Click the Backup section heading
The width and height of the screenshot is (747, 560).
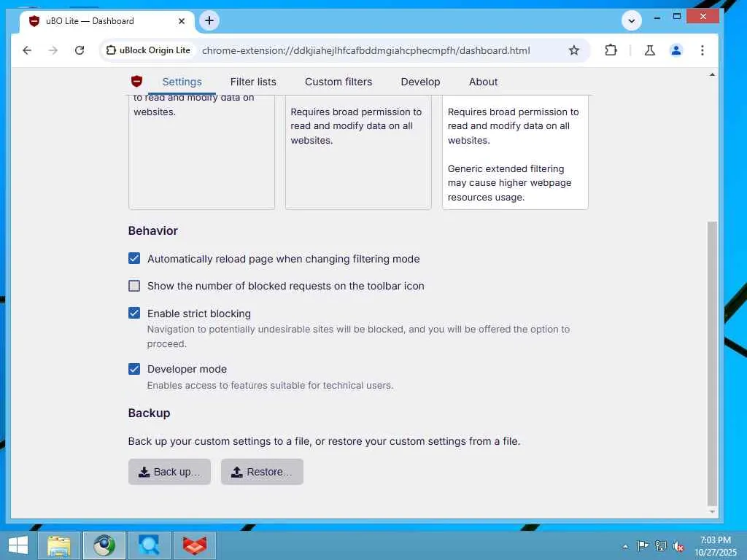coord(149,413)
